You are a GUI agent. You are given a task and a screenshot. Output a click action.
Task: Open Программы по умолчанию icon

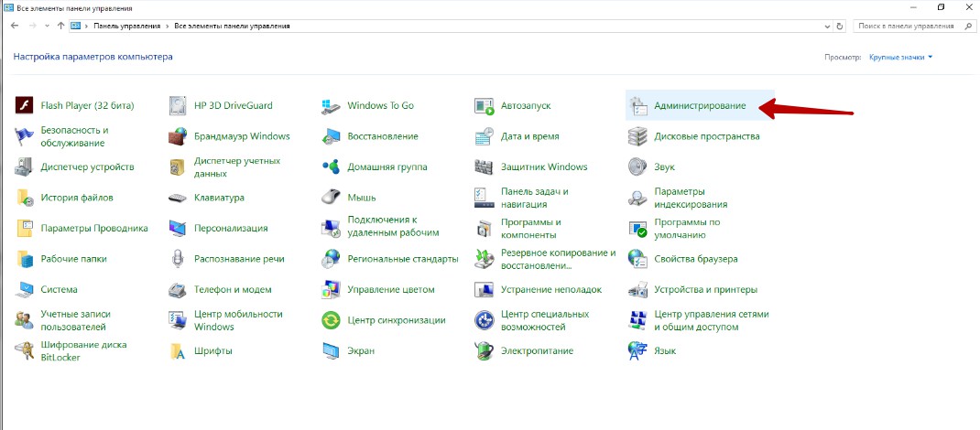[638, 229]
